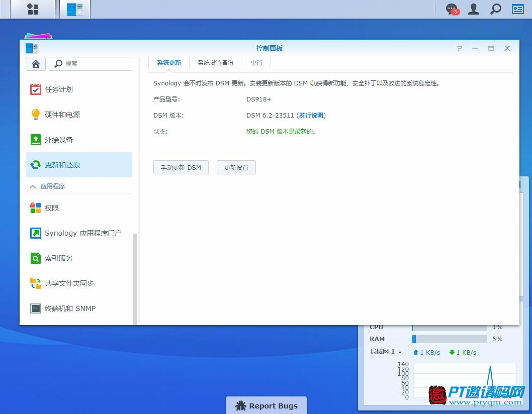Click the 终端机和 SNMP terminal icon
Viewport: 532px width, 414px height.
coord(36,308)
